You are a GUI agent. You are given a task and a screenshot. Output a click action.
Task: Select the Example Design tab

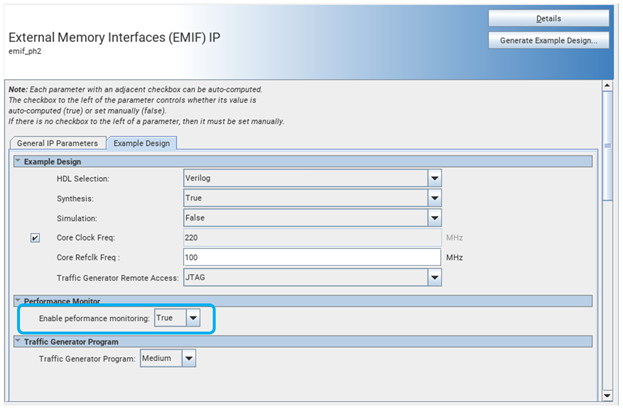click(141, 143)
